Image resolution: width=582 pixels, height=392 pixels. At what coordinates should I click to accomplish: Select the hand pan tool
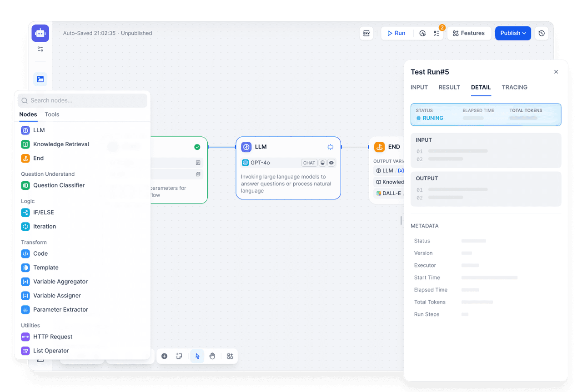(212, 356)
